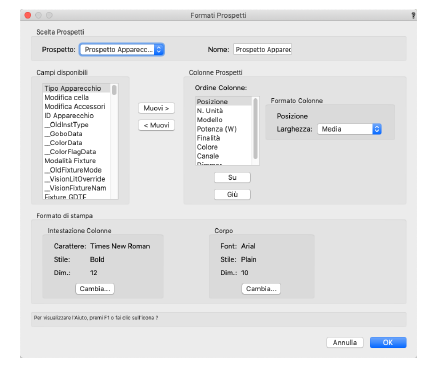Confirm with the OK button
Screen dimensions: 432x365
388,342
